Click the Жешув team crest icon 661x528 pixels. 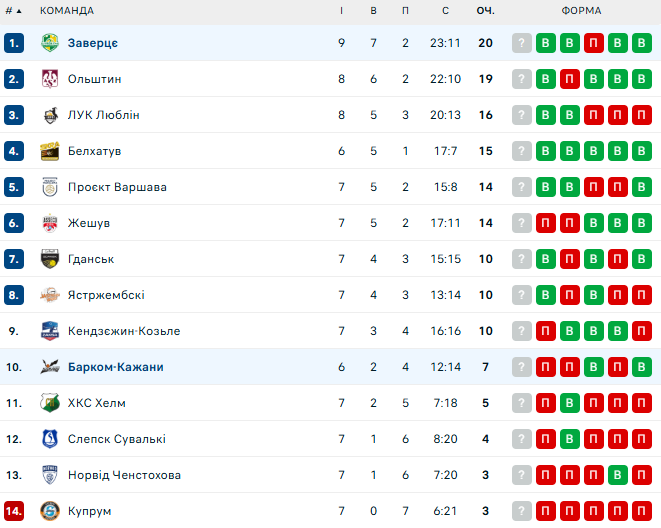click(50, 223)
